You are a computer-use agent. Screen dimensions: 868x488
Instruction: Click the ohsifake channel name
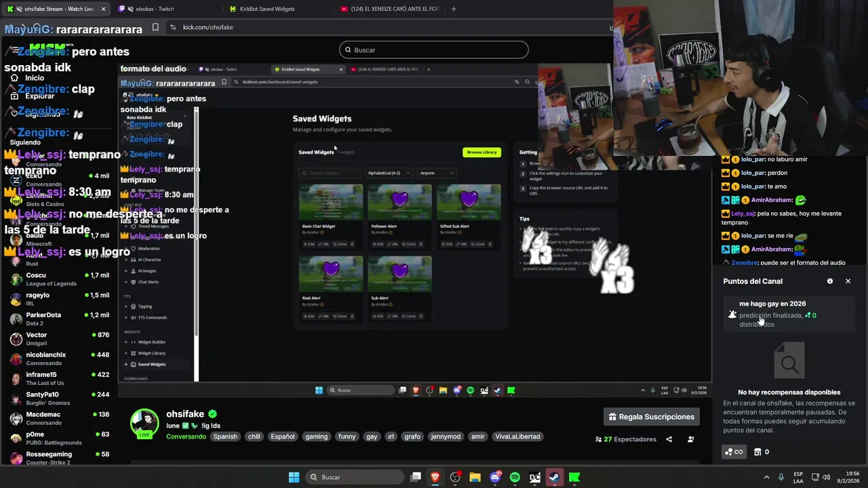tap(185, 414)
